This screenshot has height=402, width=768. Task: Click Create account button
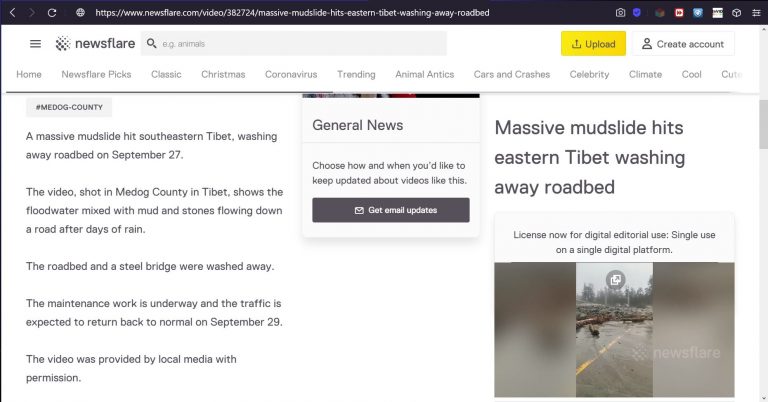683,44
